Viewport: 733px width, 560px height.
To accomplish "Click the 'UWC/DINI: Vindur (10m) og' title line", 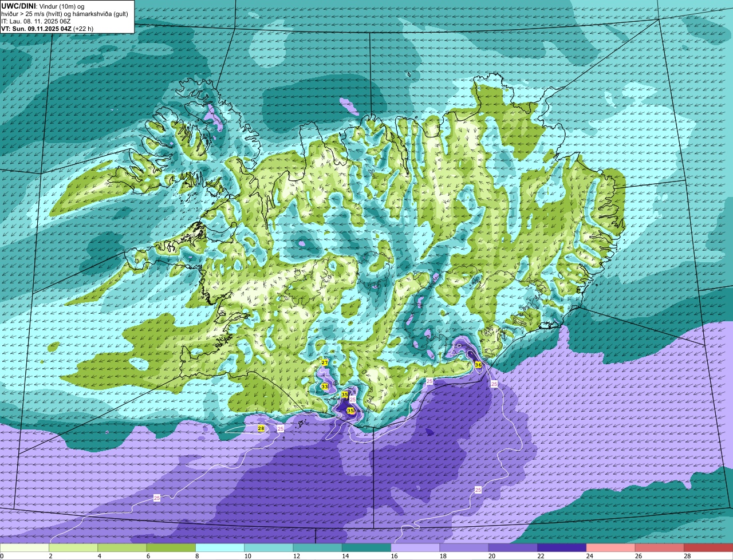I will [43, 6].
